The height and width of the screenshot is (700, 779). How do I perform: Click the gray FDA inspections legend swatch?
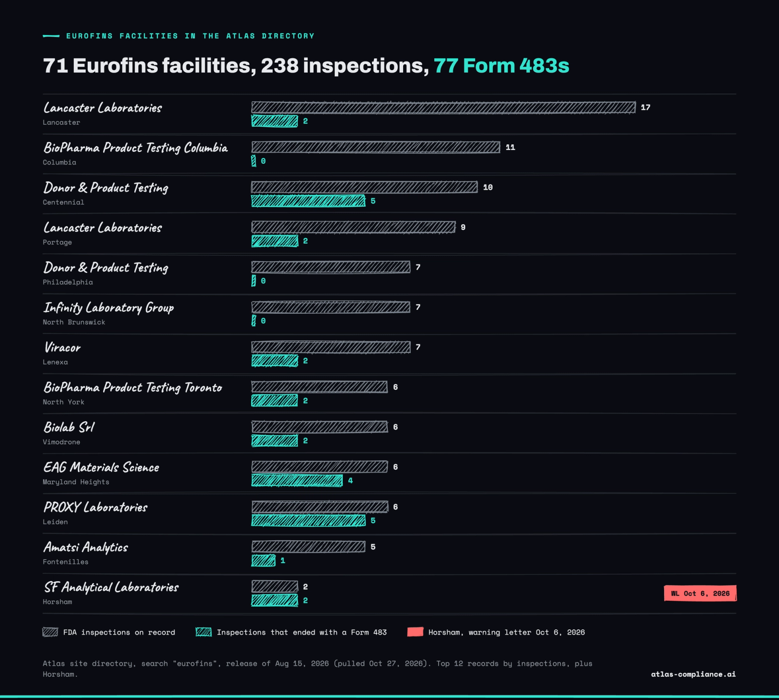click(50, 632)
